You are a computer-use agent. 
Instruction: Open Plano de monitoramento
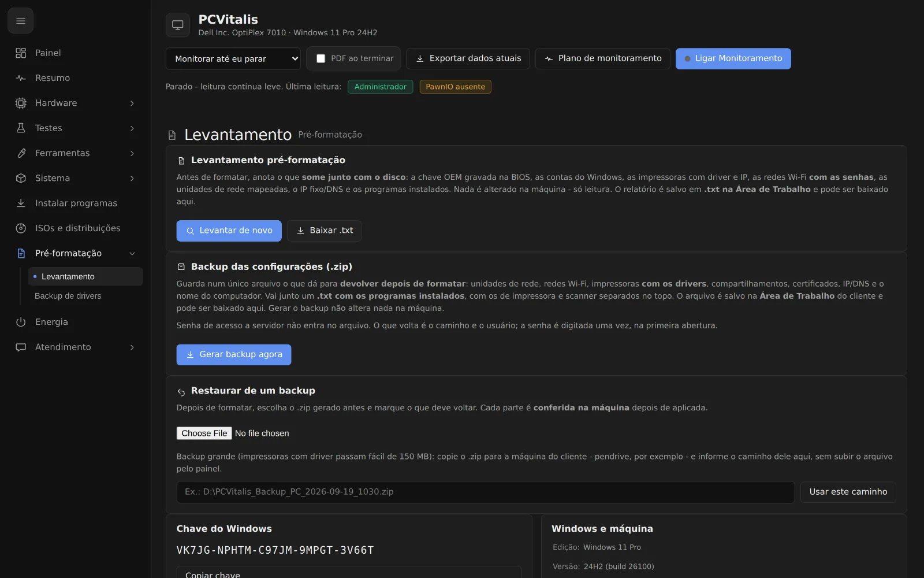click(x=603, y=58)
